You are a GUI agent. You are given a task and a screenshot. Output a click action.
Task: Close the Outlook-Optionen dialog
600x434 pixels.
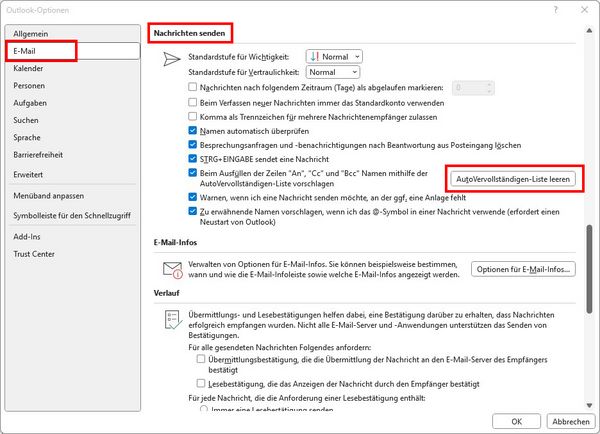pos(584,10)
